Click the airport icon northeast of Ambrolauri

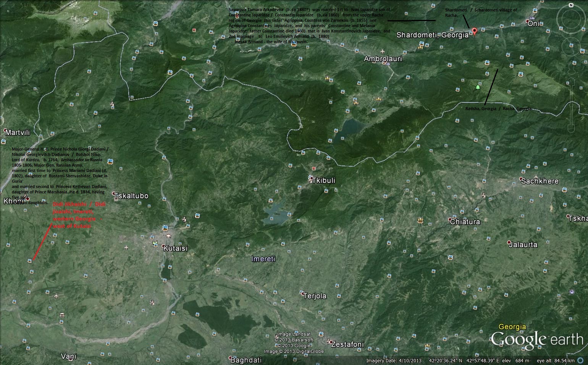pos(383,51)
